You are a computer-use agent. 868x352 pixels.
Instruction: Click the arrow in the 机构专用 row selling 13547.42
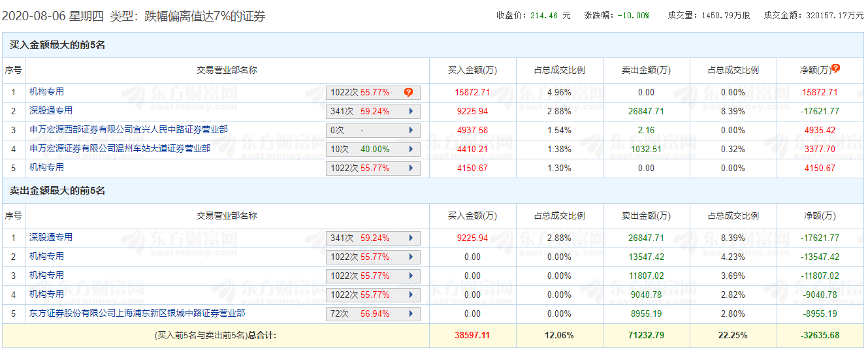click(x=411, y=257)
